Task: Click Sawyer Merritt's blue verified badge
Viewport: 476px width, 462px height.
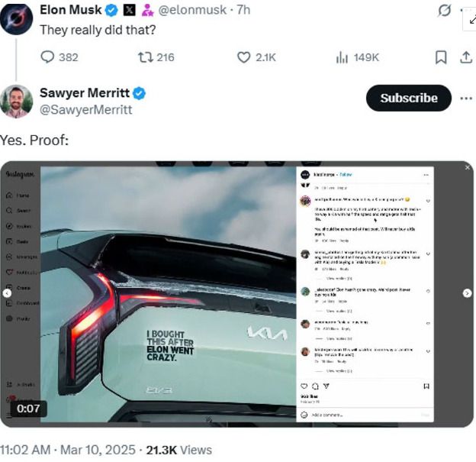Action: (140, 94)
